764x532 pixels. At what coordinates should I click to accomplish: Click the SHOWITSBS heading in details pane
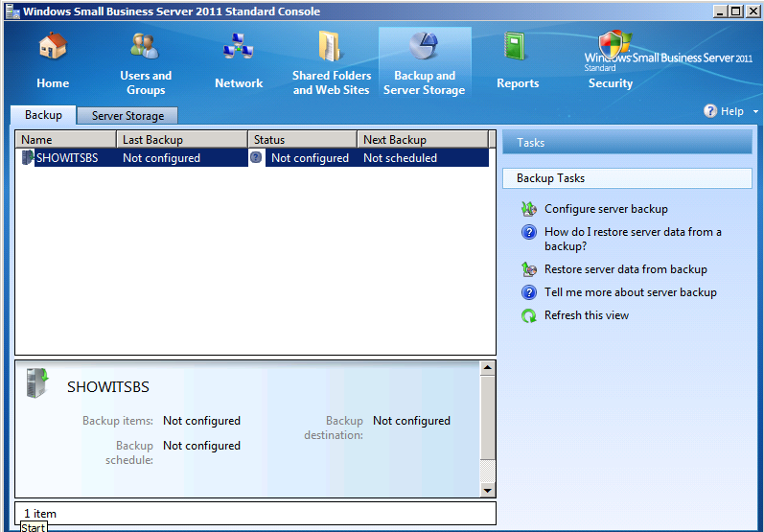tap(108, 387)
